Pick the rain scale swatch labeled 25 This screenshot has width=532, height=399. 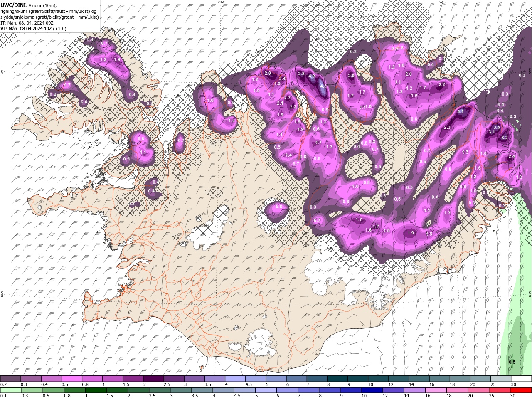[500, 390]
